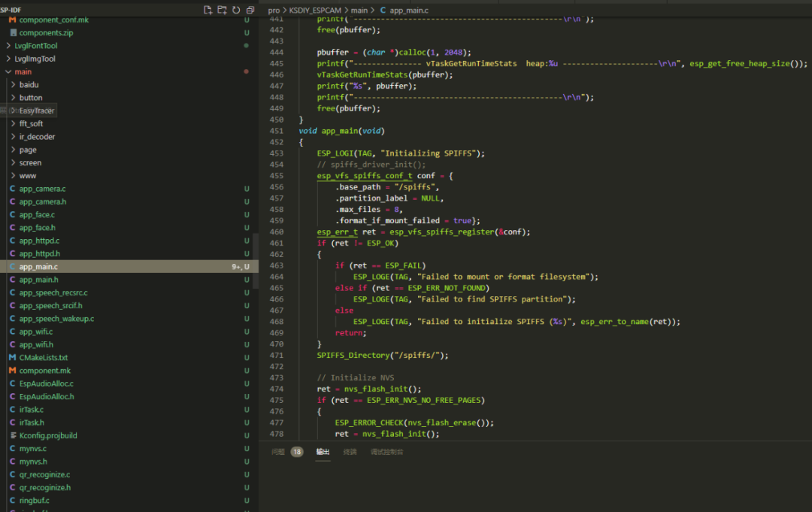Click the New Folder icon in explorer header
The height and width of the screenshot is (512, 812).
click(222, 10)
